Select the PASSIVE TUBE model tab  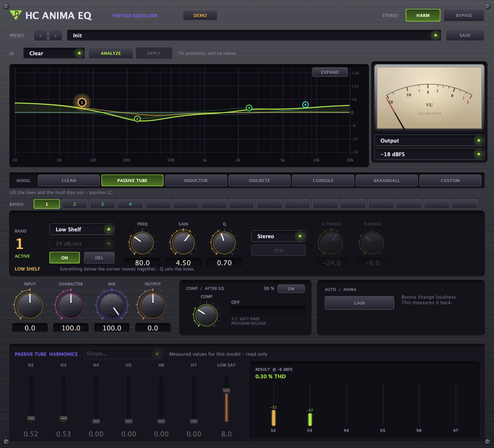pyautogui.click(x=132, y=180)
